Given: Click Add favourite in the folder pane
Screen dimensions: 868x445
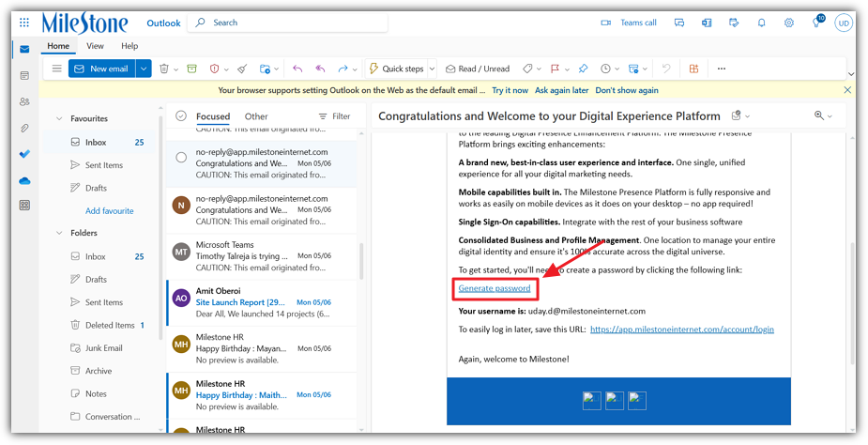Looking at the screenshot, I should pos(110,211).
